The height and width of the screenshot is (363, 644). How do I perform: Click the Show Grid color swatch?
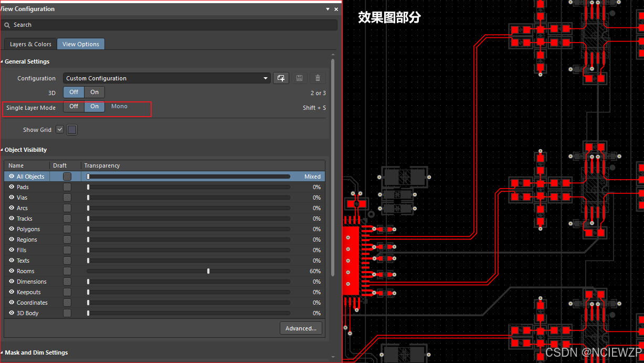[x=72, y=130]
